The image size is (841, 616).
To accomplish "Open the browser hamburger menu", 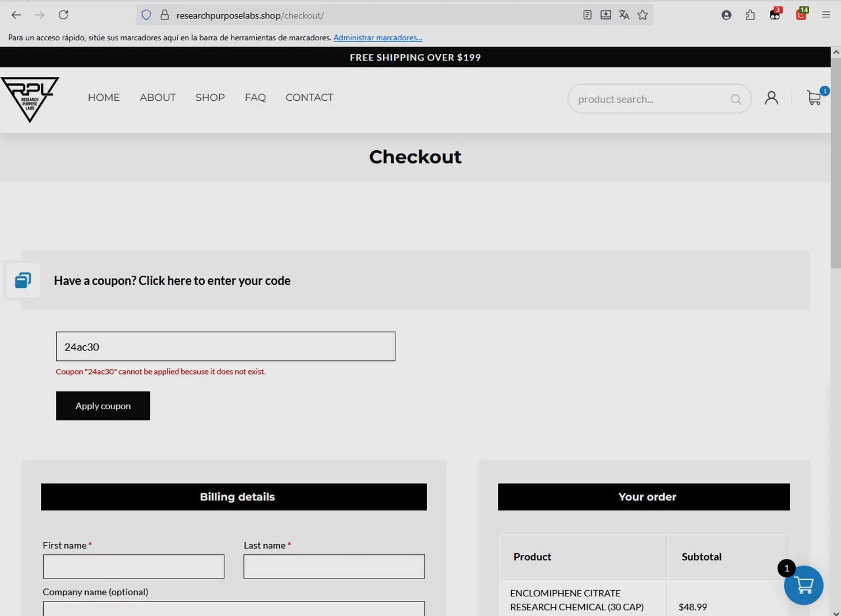I will [826, 15].
